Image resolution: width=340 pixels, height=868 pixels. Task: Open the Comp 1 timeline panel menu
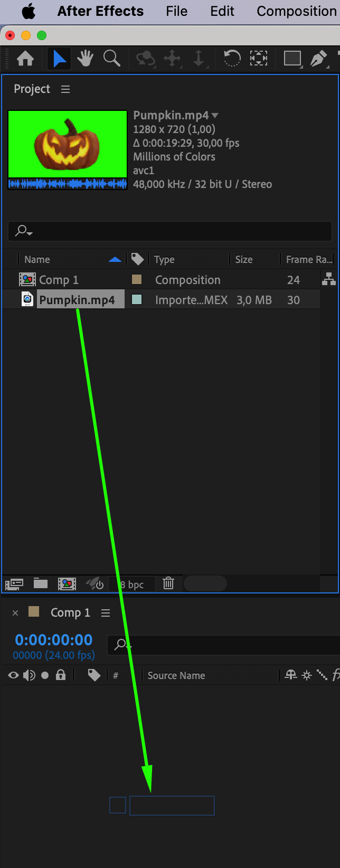click(x=106, y=613)
